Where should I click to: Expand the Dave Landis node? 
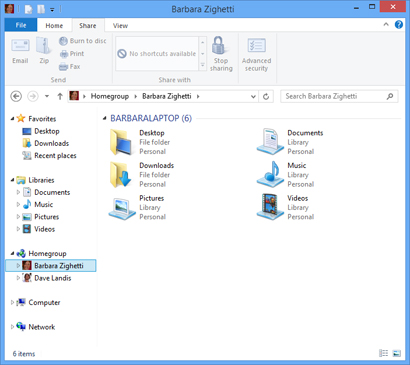point(18,278)
